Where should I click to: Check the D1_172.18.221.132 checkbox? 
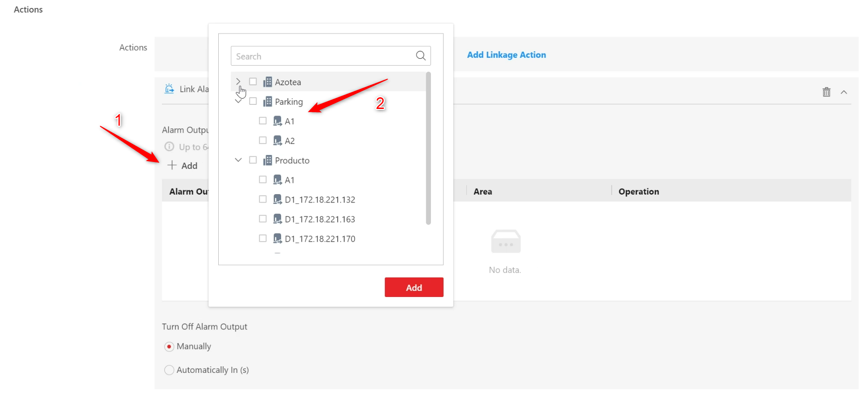263,199
